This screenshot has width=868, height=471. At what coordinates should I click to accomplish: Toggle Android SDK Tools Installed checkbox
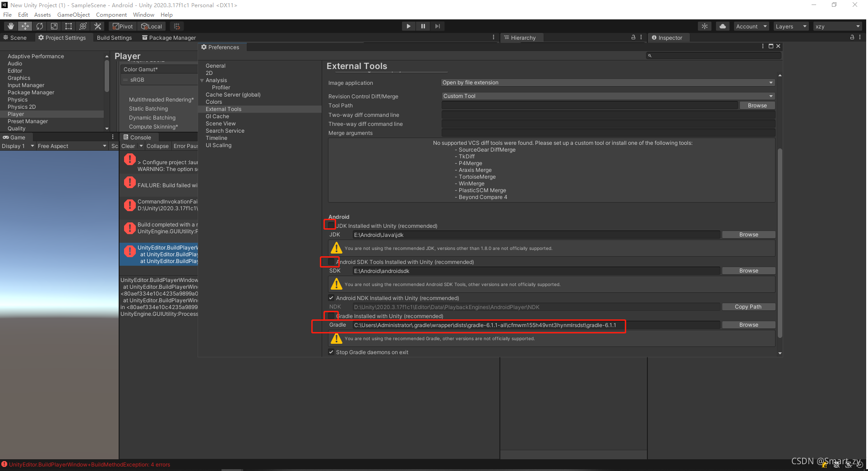point(331,262)
